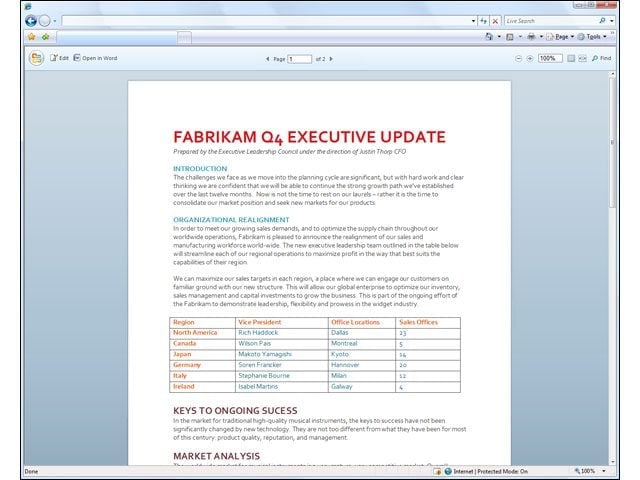Open the Favorites Center star icon

click(32, 37)
